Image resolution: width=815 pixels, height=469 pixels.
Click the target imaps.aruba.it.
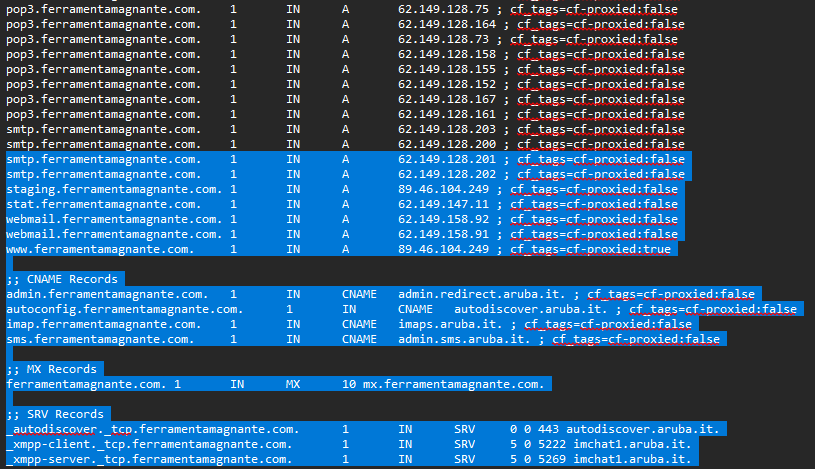(451, 324)
